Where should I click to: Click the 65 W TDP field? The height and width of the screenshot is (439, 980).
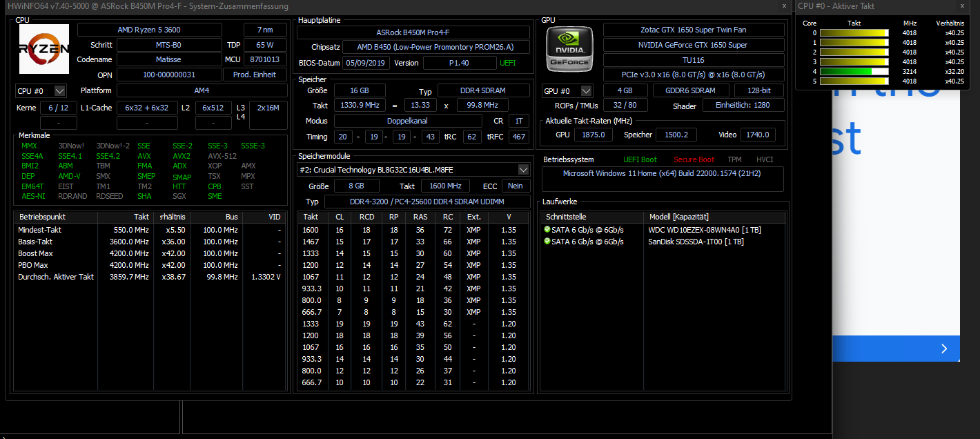[x=266, y=45]
